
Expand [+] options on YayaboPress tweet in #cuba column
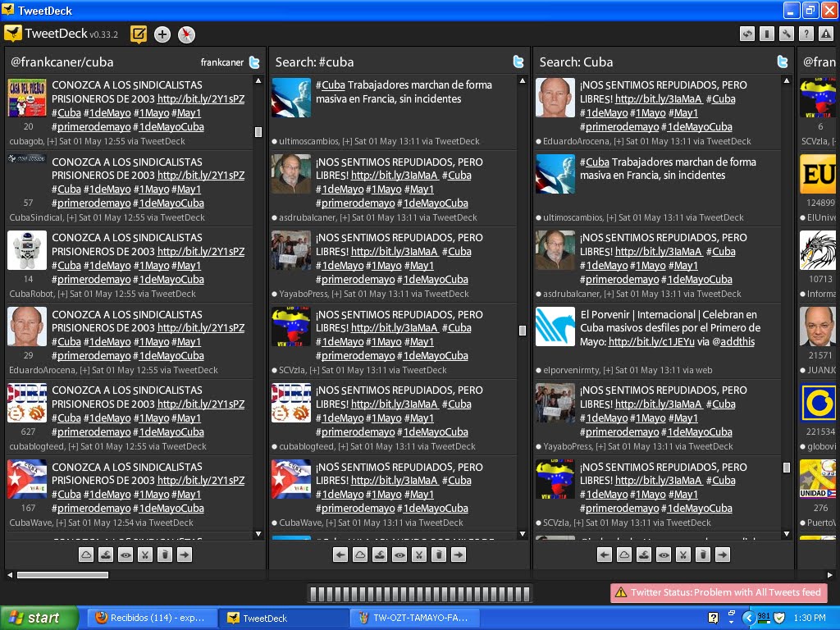336,294
